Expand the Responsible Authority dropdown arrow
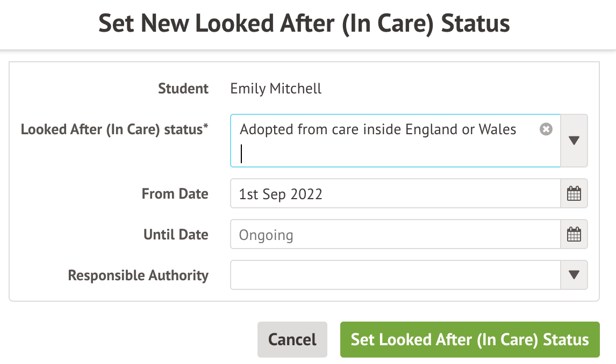This screenshot has width=616, height=364. point(574,275)
